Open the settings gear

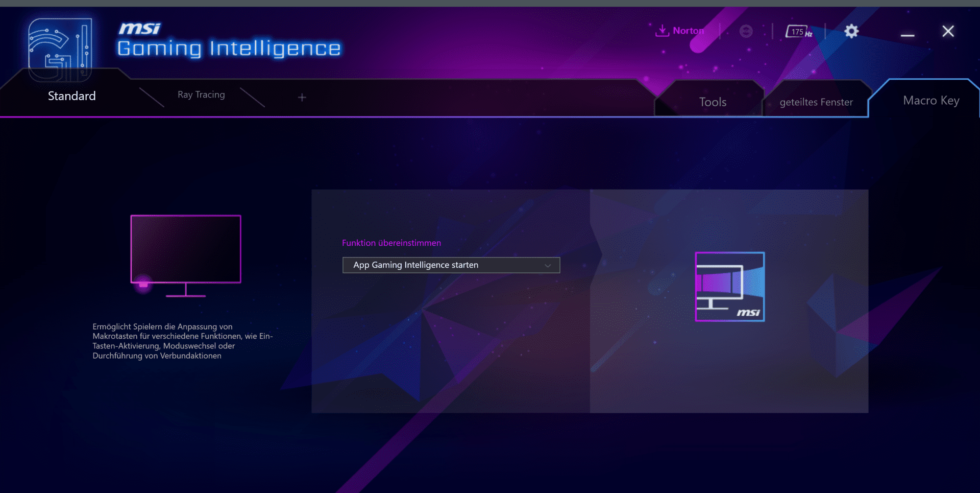coord(851,31)
